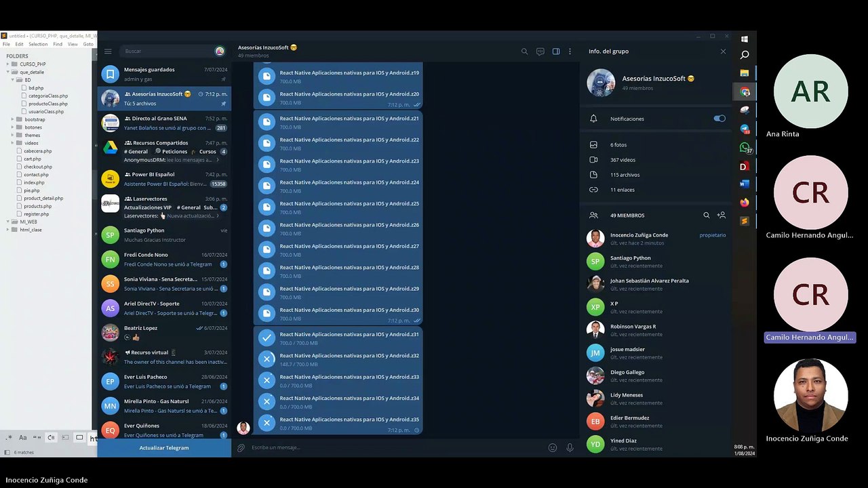Screen dimensions: 868x488
Task: Open the emoji picker in message bar
Action: [553, 447]
